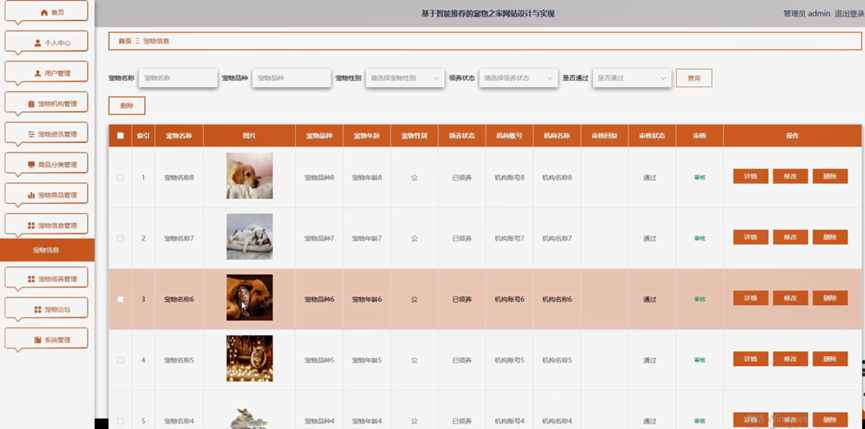Open the 领养状态 dropdown

(x=519, y=78)
